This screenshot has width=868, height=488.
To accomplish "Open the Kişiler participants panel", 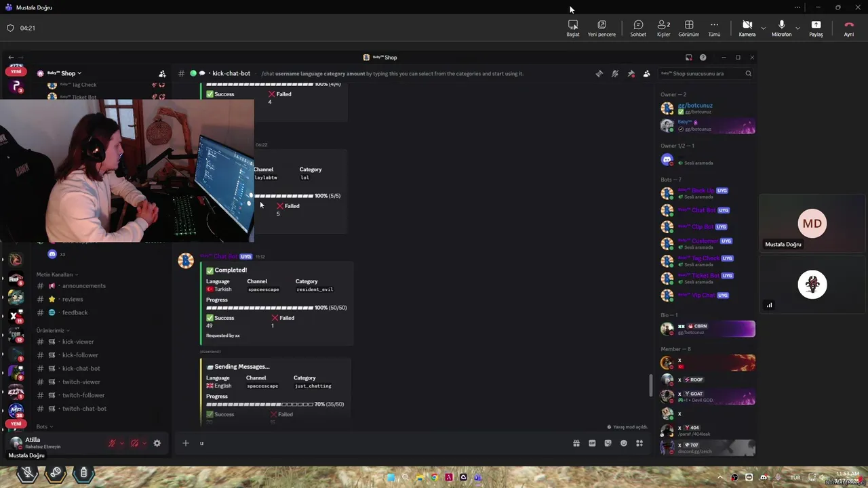I will (x=663, y=28).
